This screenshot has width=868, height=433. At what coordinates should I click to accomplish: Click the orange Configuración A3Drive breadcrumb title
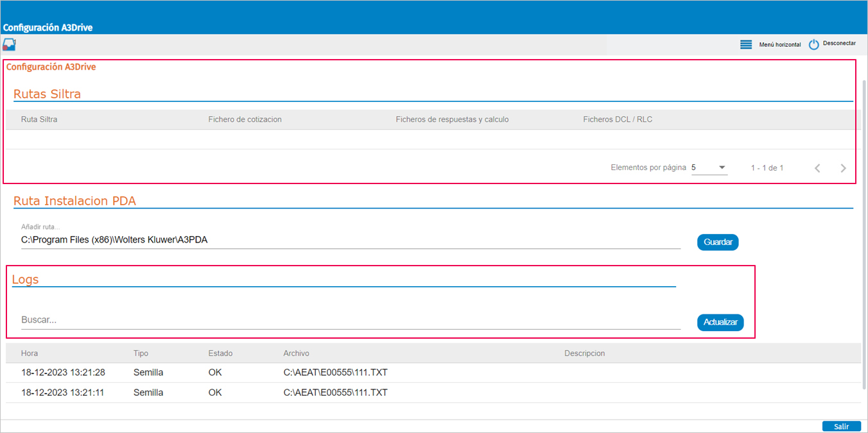pyautogui.click(x=51, y=67)
